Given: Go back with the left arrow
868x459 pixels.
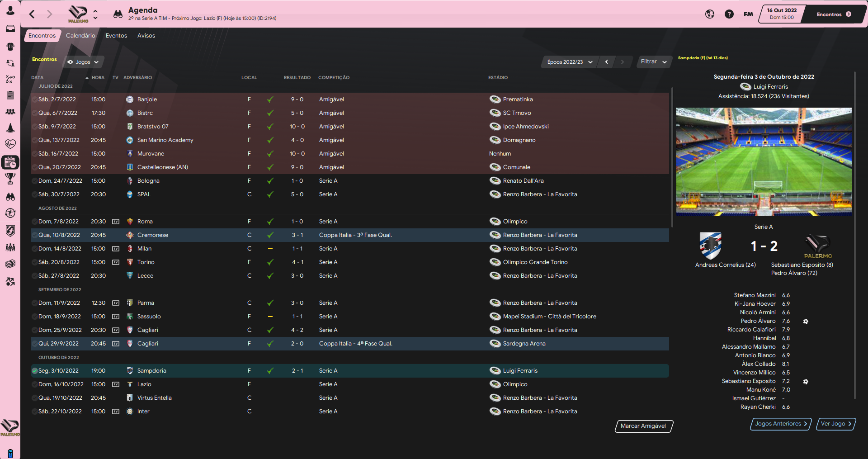Looking at the screenshot, I should click(x=32, y=14).
